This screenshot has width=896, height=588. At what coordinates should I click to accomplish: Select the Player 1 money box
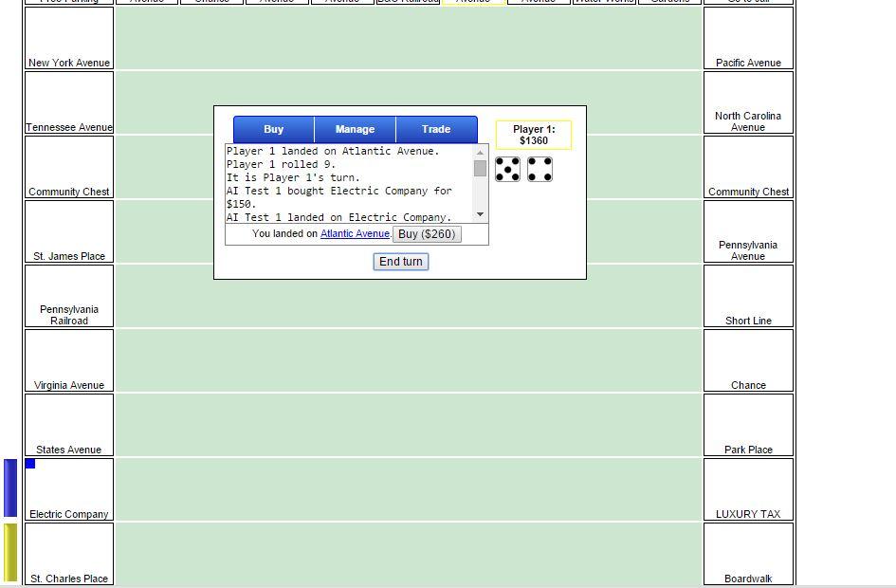pyautogui.click(x=534, y=135)
